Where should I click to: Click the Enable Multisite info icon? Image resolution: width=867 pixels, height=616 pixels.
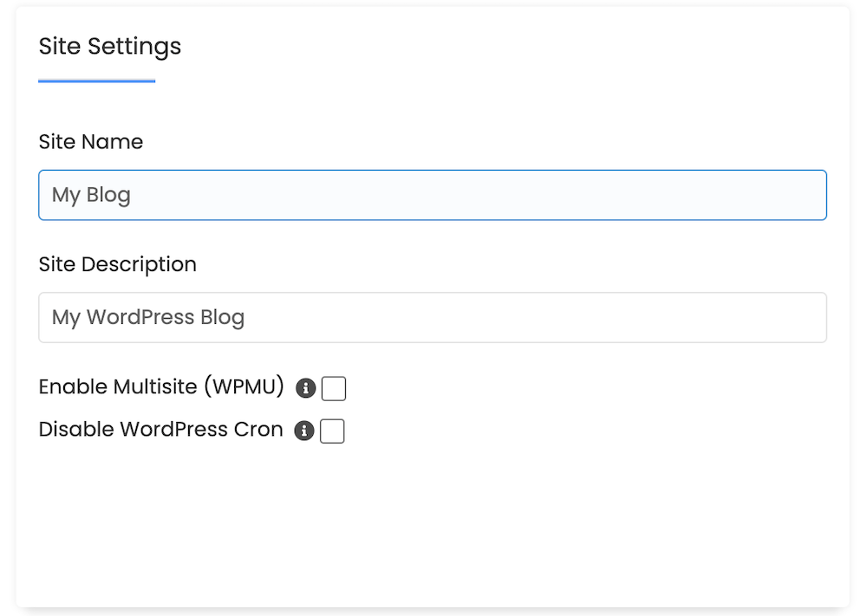(306, 388)
